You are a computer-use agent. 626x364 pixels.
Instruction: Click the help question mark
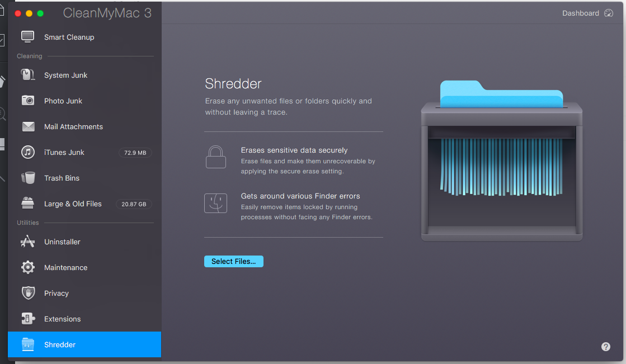coord(606,347)
